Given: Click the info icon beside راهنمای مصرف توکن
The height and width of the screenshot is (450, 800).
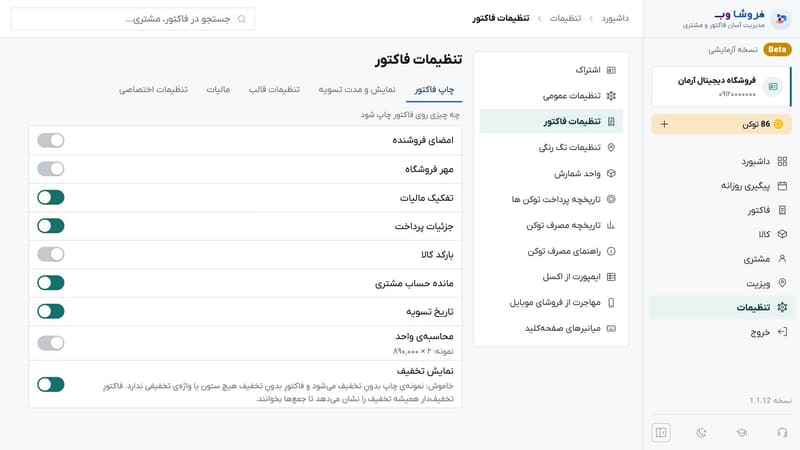Looking at the screenshot, I should tap(611, 251).
